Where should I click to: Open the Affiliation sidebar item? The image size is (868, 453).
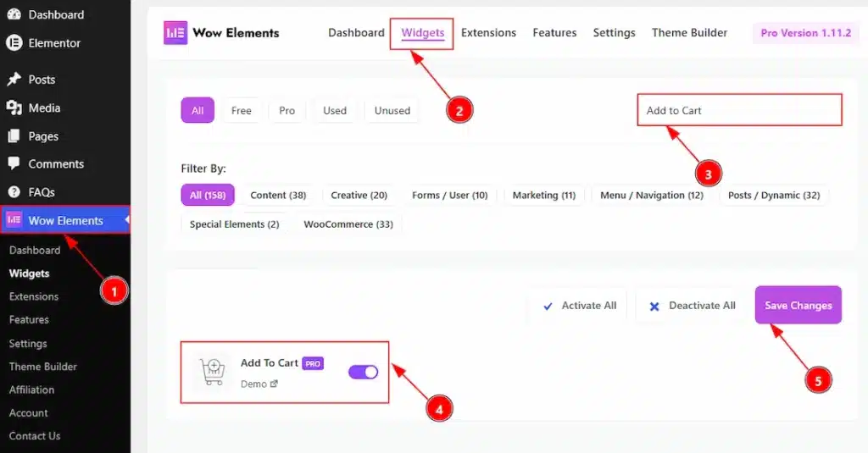[31, 390]
